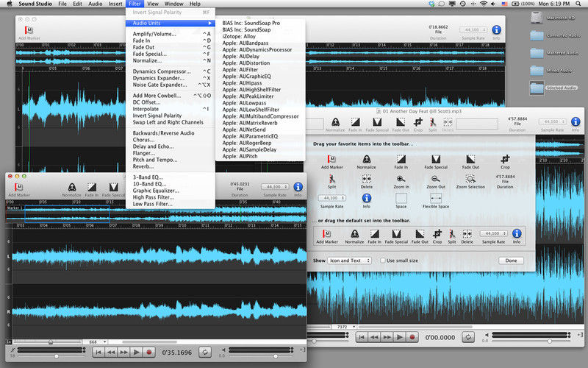588x368 pixels.
Task: Click Wi-Fi status icon in the menu bar
Action: pos(484,4)
